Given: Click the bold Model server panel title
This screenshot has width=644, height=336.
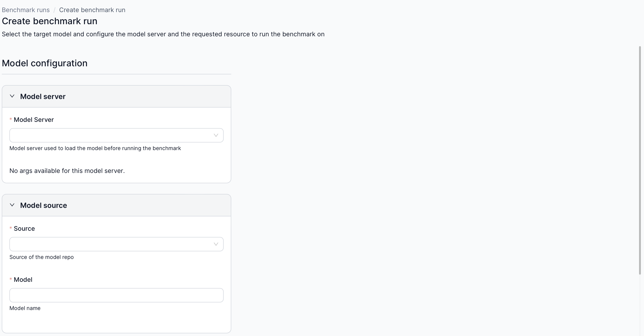Looking at the screenshot, I should click(x=43, y=97).
